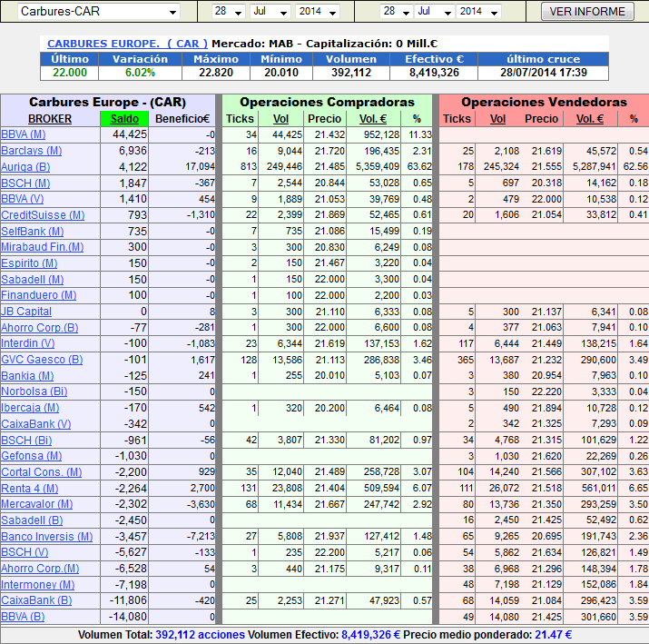Image resolution: width=649 pixels, height=644 pixels.
Task: Open the start date year dropdown
Action: click(x=317, y=12)
